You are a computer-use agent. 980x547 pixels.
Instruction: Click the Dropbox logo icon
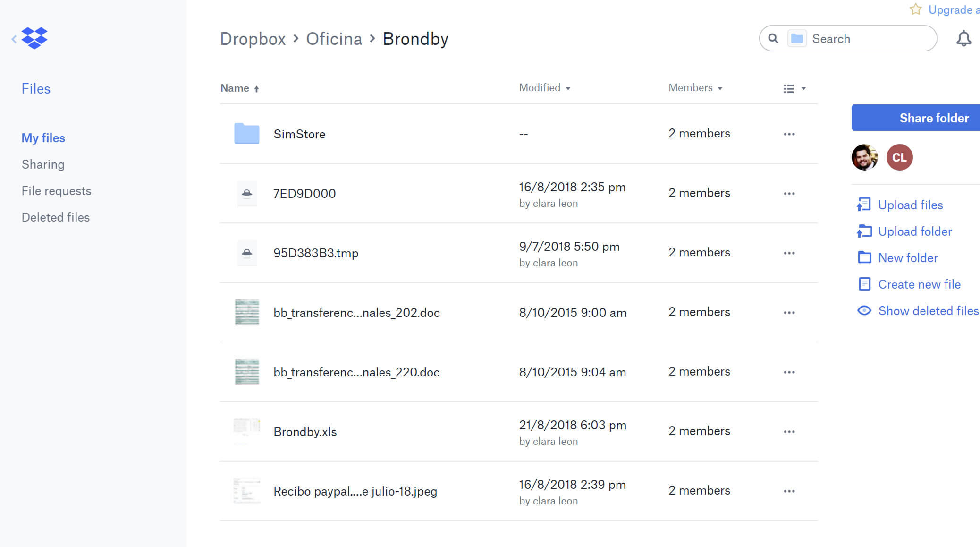(x=34, y=38)
